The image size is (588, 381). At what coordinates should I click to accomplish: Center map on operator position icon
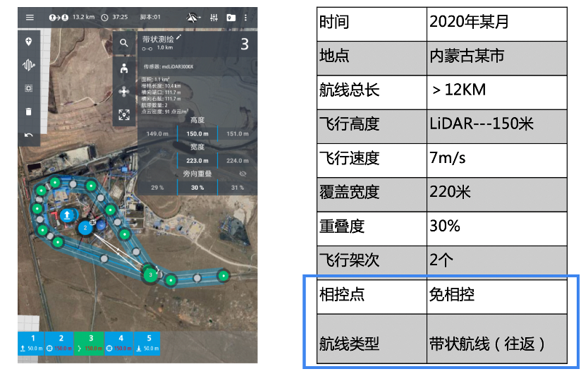click(124, 68)
